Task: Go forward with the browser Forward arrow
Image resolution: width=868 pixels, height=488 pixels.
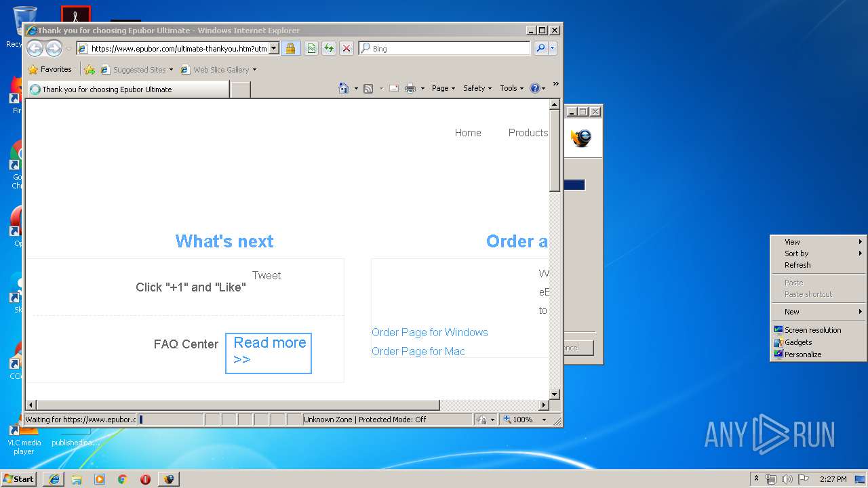Action: click(x=54, y=48)
